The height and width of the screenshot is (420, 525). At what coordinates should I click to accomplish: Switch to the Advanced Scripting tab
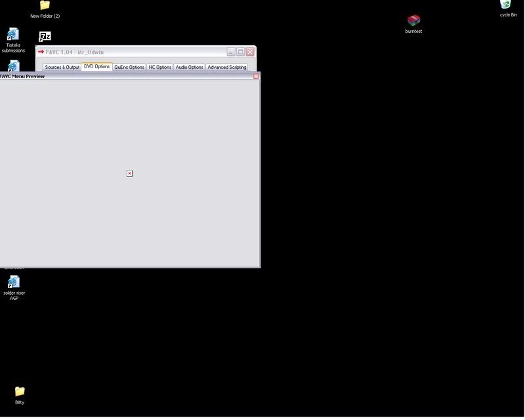(226, 67)
